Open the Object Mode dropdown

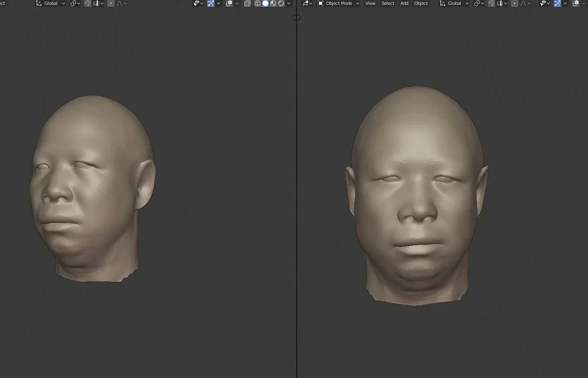pyautogui.click(x=338, y=3)
